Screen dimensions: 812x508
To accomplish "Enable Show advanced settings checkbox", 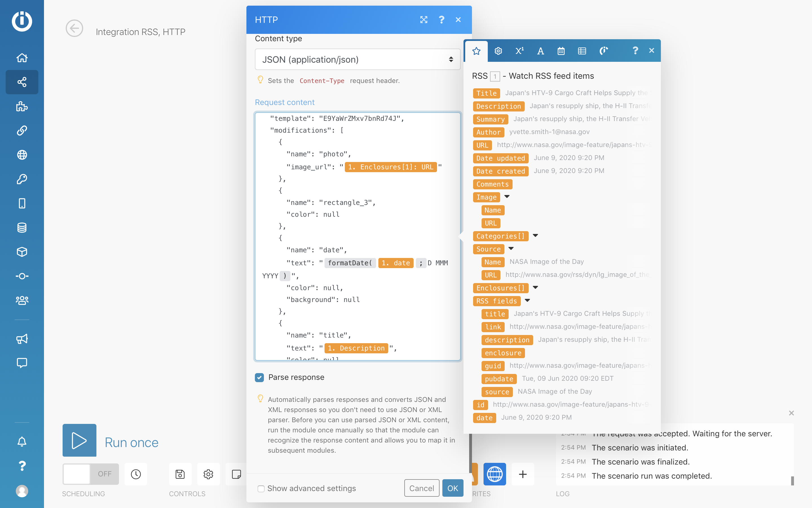I will point(261,489).
